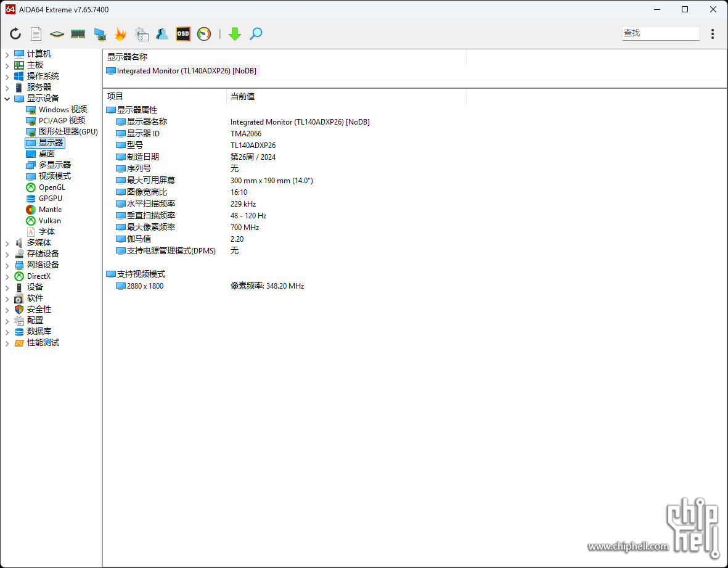Click the 制造日期 row
728x568 pixels.
[284, 157]
